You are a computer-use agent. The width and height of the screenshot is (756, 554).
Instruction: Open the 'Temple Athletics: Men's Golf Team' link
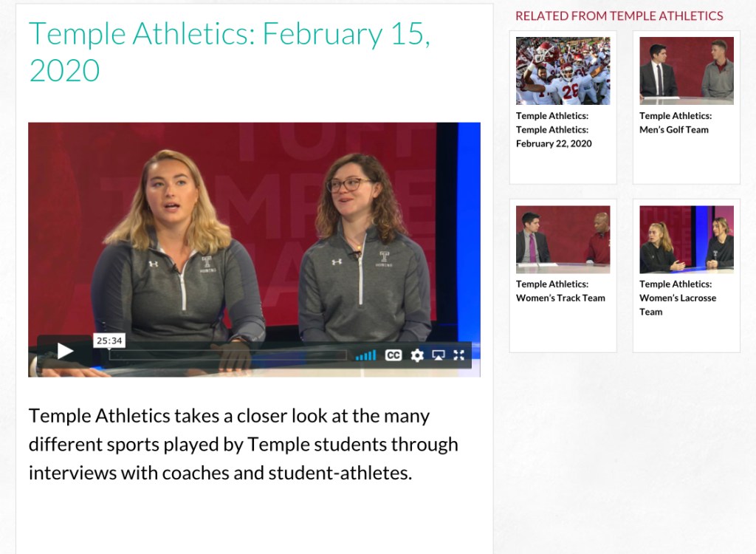pos(675,122)
